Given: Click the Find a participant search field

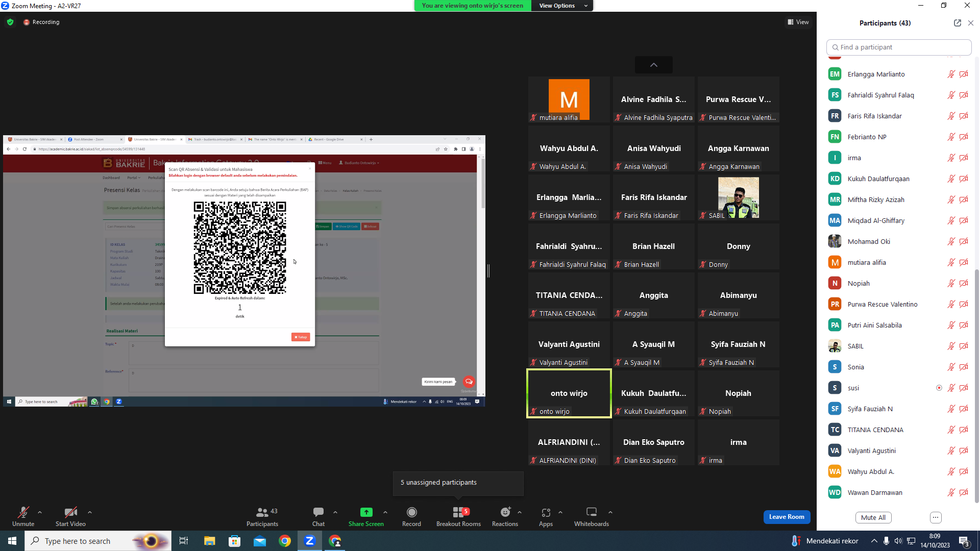Looking at the screenshot, I should pos(899,47).
